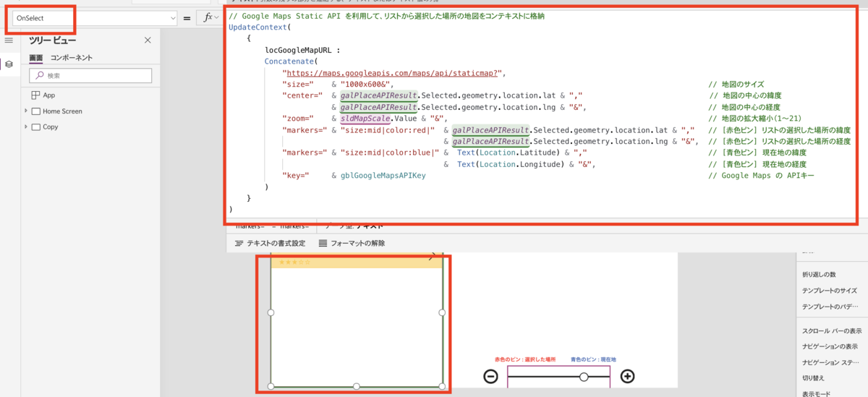868x397 pixels.
Task: Click テキストの書式設定 format text button
Action: [271, 244]
